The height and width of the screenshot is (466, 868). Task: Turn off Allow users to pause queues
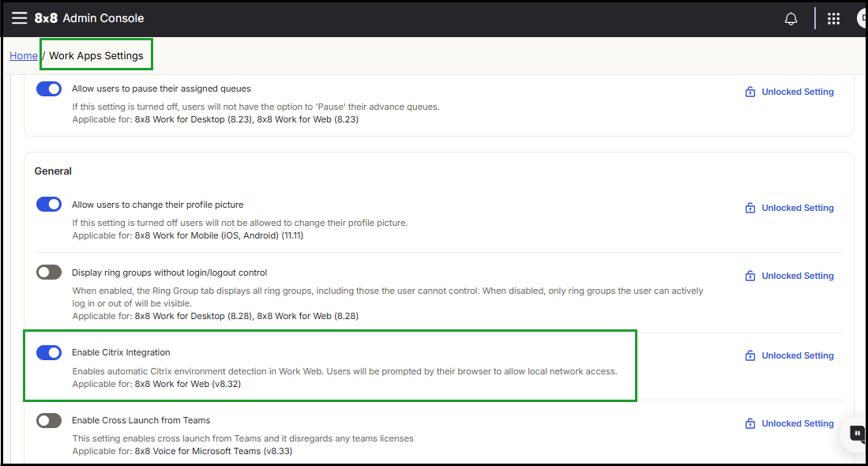[x=49, y=88]
